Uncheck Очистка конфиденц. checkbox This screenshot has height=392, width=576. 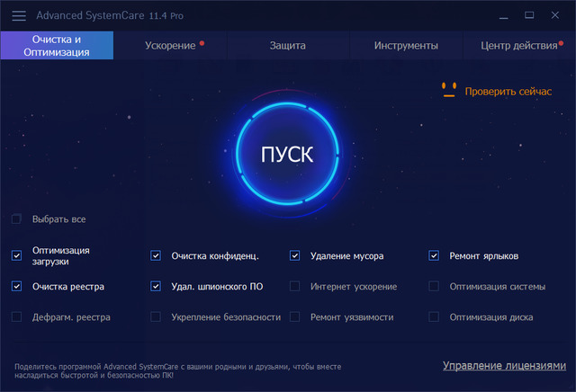(156, 255)
